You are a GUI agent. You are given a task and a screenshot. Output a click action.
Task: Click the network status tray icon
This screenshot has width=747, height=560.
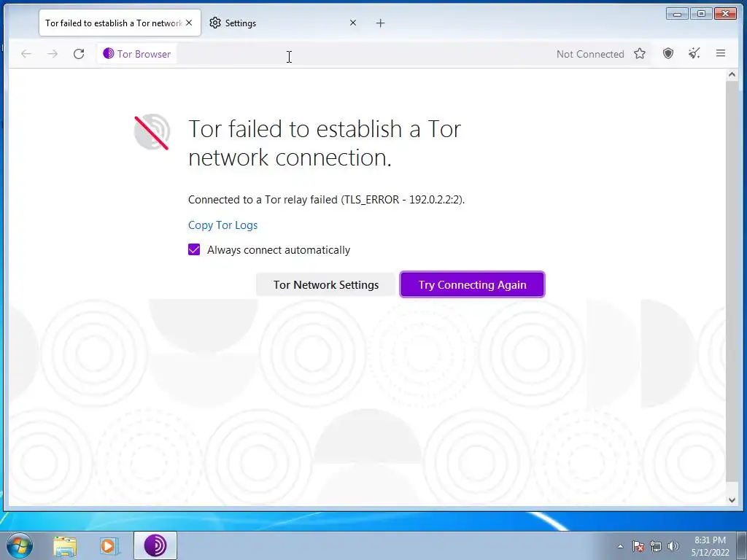click(656, 546)
